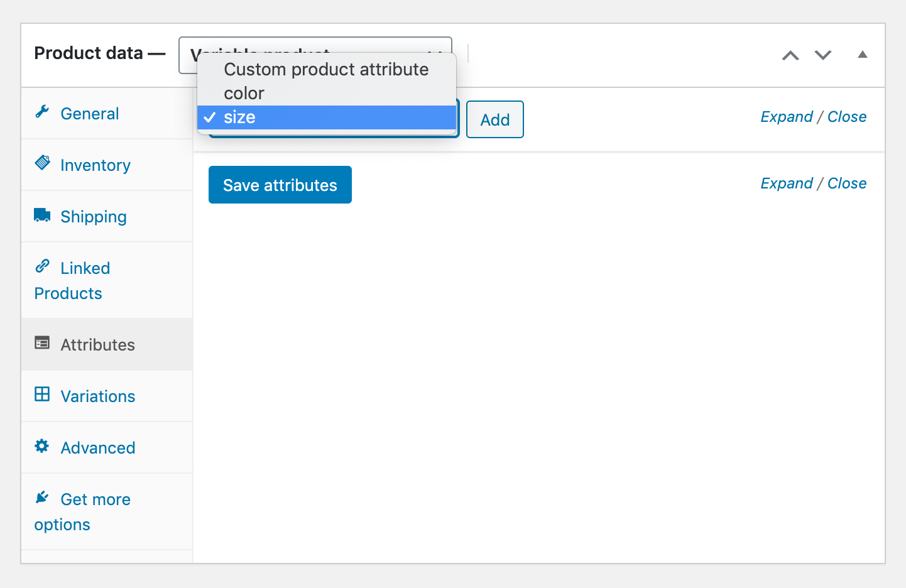Choose Custom product attribute color option
Viewport: 906px width, 588px height.
(x=325, y=81)
